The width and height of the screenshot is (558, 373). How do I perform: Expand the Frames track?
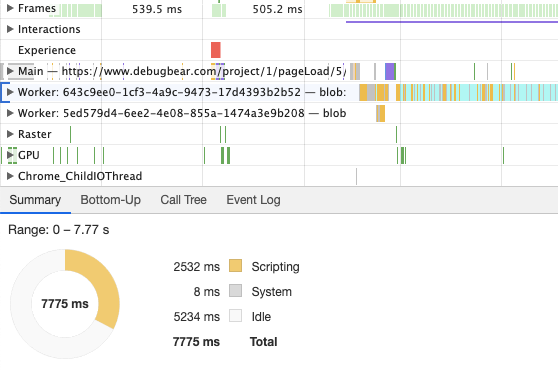click(x=10, y=8)
